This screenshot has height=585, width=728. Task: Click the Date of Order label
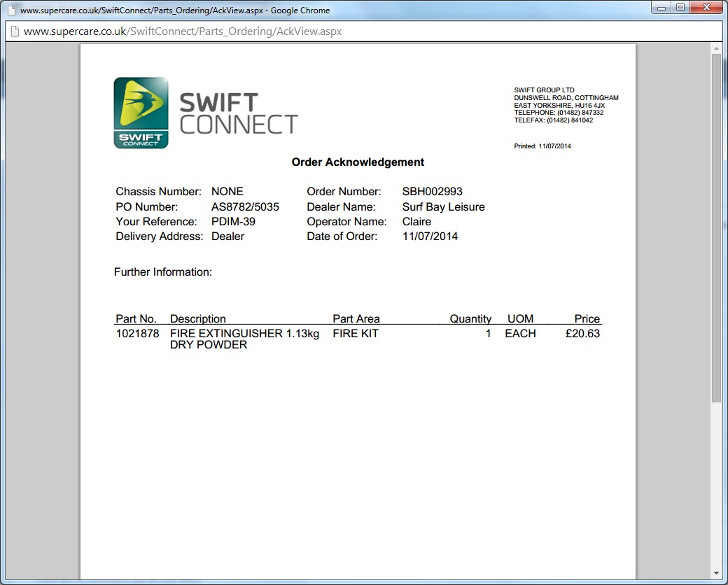pyautogui.click(x=342, y=237)
